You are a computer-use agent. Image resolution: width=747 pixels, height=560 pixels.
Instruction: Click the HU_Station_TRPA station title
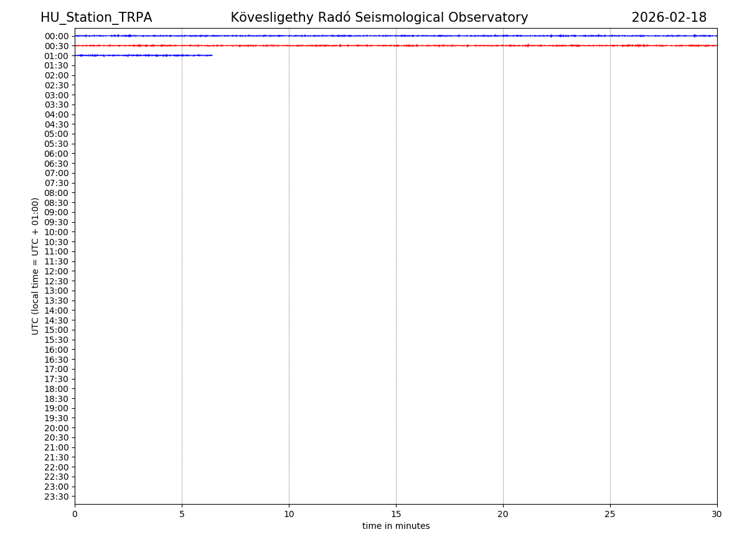pyautogui.click(x=96, y=18)
